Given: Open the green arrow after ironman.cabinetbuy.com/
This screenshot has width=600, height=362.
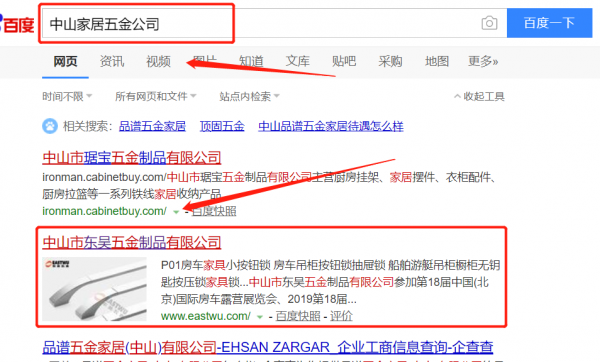Looking at the screenshot, I should pyautogui.click(x=176, y=212).
